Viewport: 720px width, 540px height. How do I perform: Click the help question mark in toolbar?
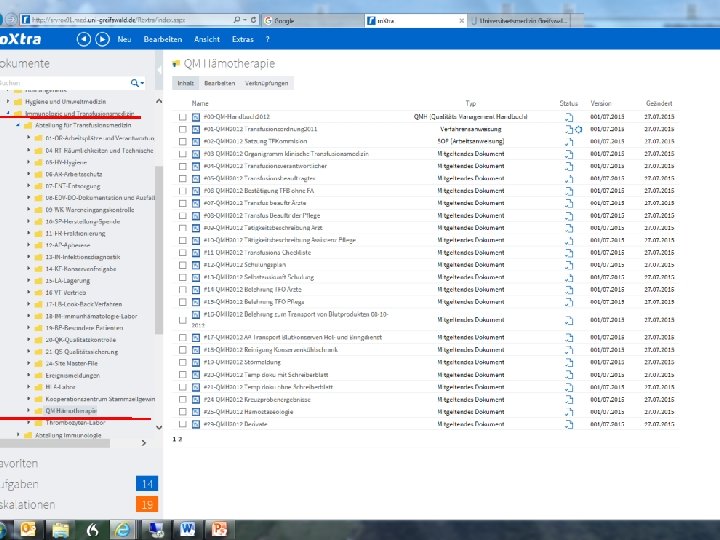pos(267,39)
